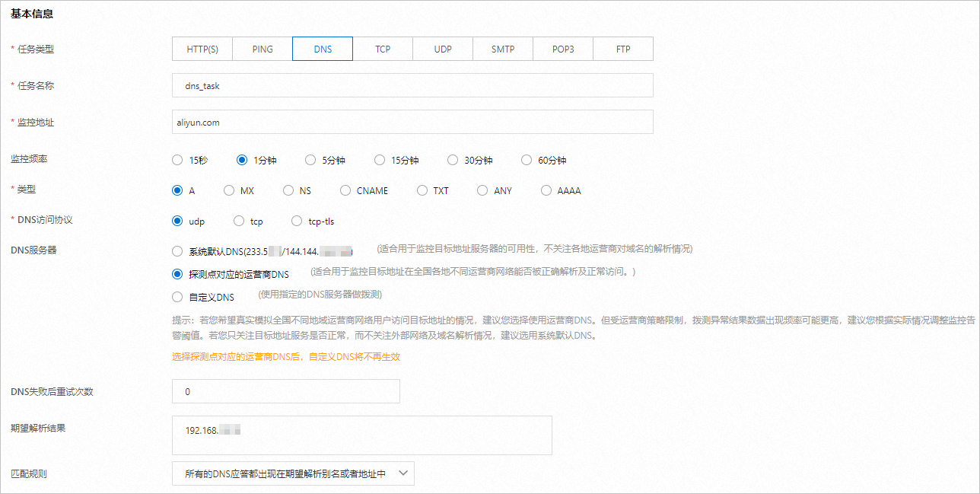Click the task name field containing dns_task
The height and width of the screenshot is (494, 980).
pos(413,85)
